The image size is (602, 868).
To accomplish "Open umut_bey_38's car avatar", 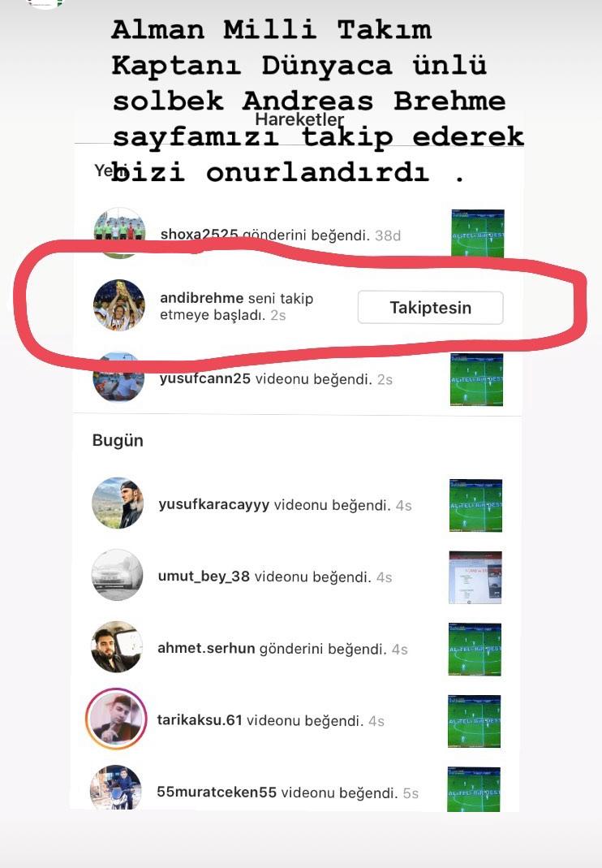I will click(x=117, y=575).
